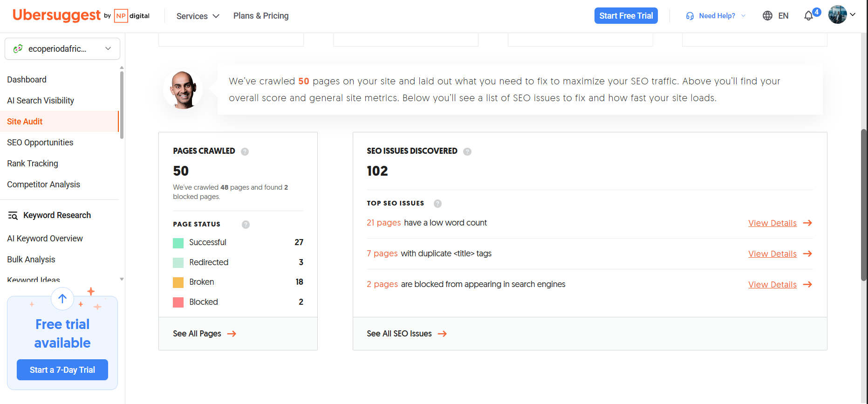Open the notifications bell
Viewport: 868px width, 404px height.
[x=808, y=16]
